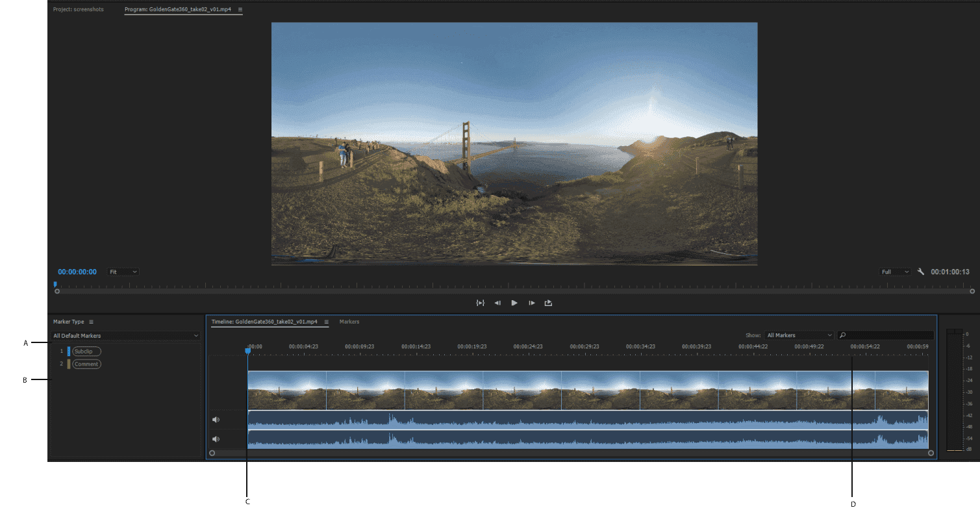Switch to the Project: screenshots tab
This screenshot has width=980, height=512.
(x=79, y=10)
